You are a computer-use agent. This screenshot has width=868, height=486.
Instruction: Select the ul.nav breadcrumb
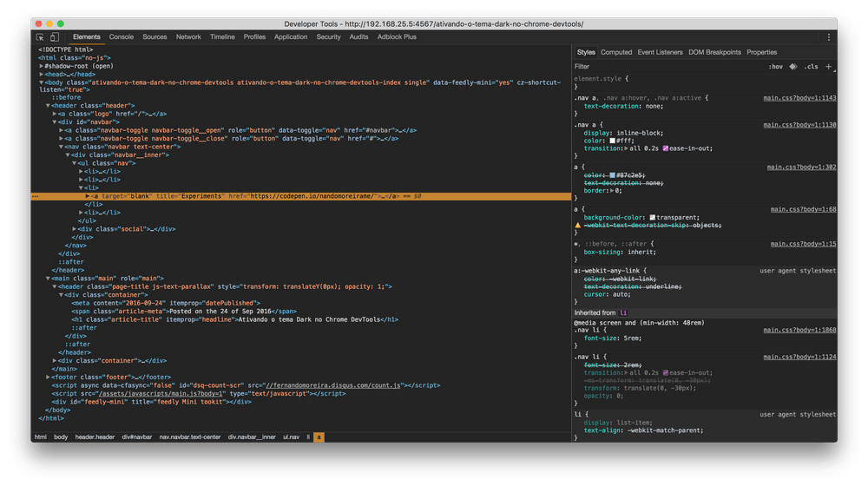tap(291, 437)
